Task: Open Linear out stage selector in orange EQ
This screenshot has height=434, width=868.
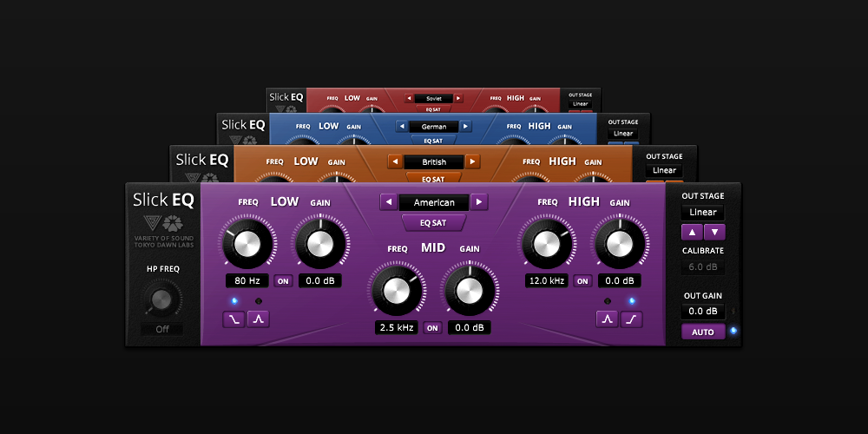Action: pyautogui.click(x=664, y=170)
